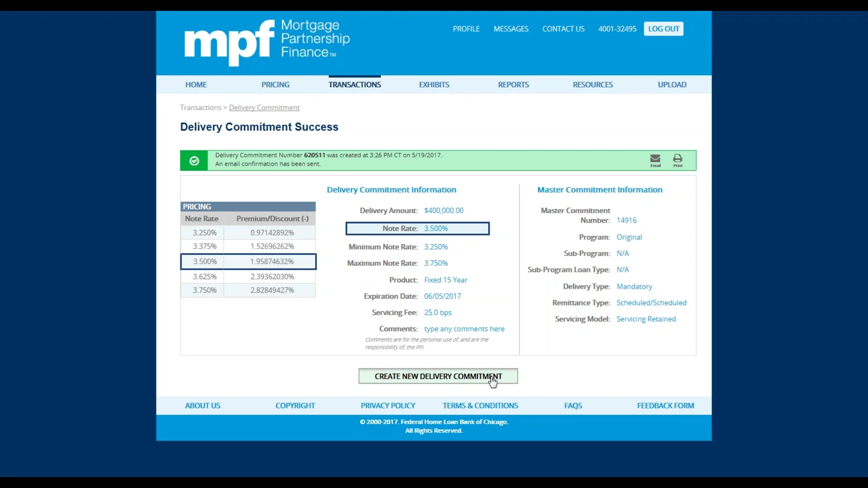The image size is (868, 488).
Task: Navigate to the REPORTS section
Action: coord(513,84)
